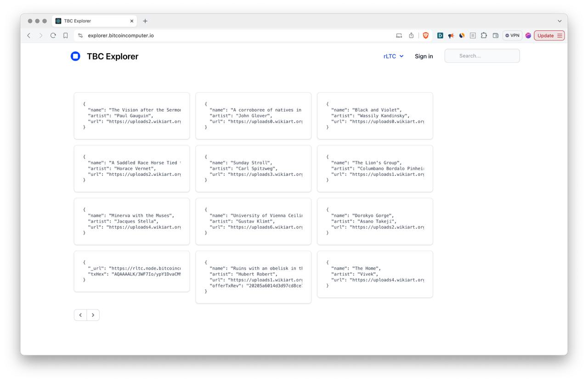The height and width of the screenshot is (382, 588).
Task: Open reader mode list icon in toolbar
Action: [473, 35]
